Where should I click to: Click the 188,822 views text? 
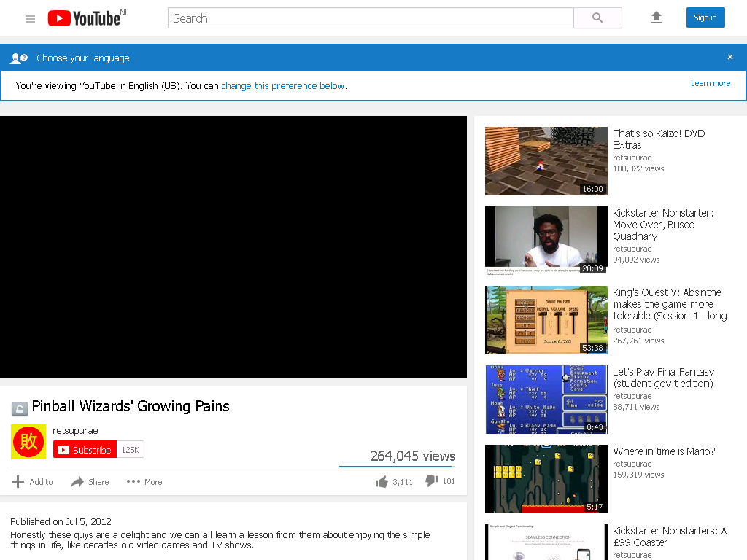tap(638, 168)
